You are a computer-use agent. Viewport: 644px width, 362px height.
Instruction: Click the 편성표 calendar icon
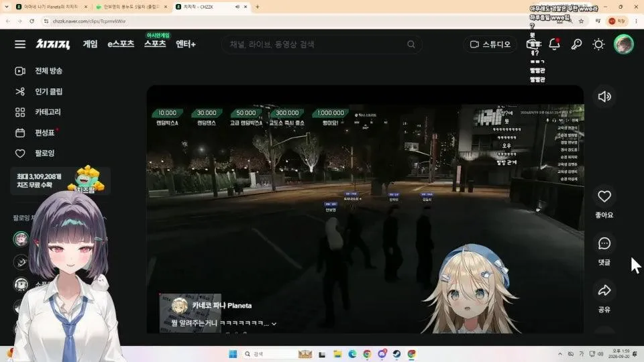pyautogui.click(x=20, y=133)
